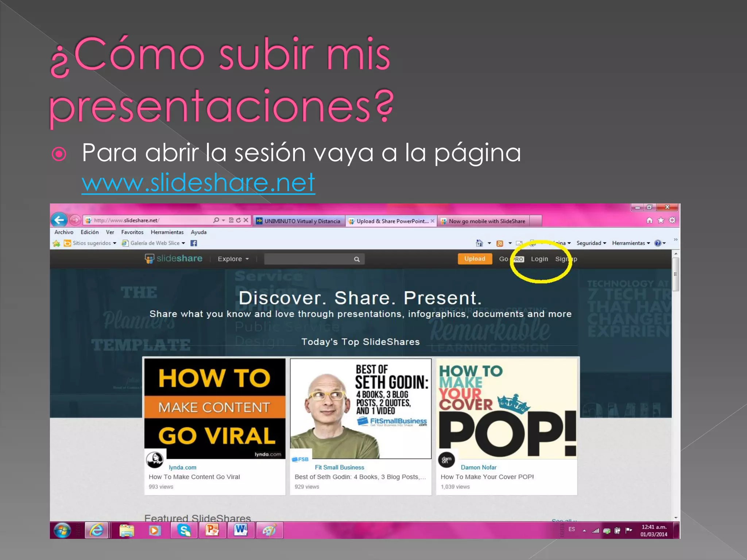747x560 pixels.
Task: Open dropdown arrow next to Home icon
Action: click(x=489, y=243)
